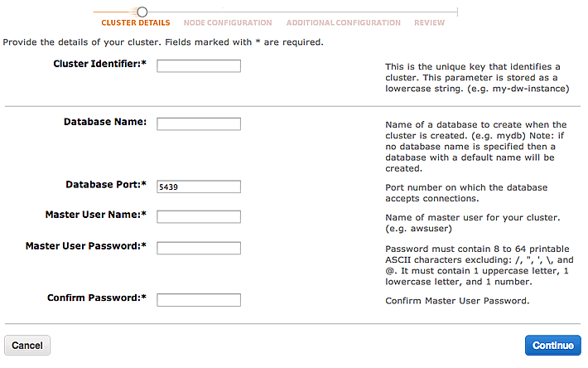This screenshot has width=588, height=368.
Task: Jump to the Review step
Action: coord(429,23)
